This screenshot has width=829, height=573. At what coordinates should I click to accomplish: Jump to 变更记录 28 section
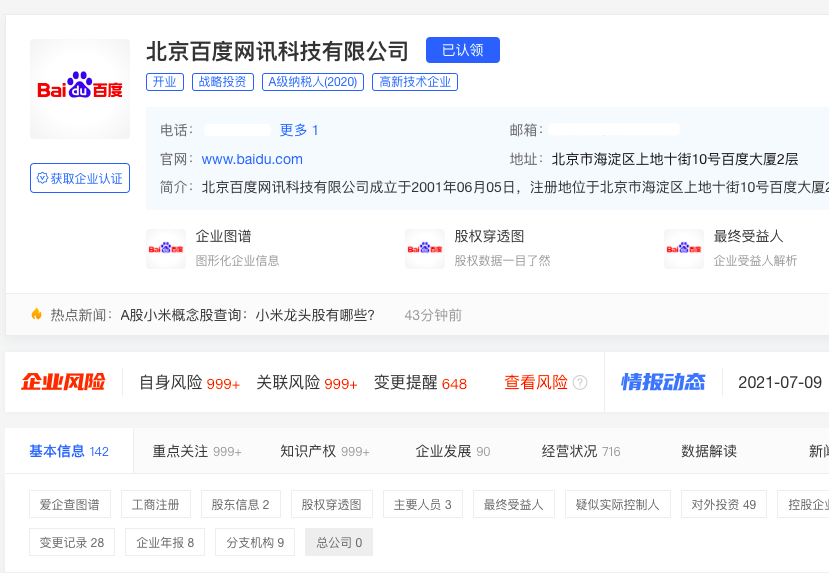tap(72, 542)
